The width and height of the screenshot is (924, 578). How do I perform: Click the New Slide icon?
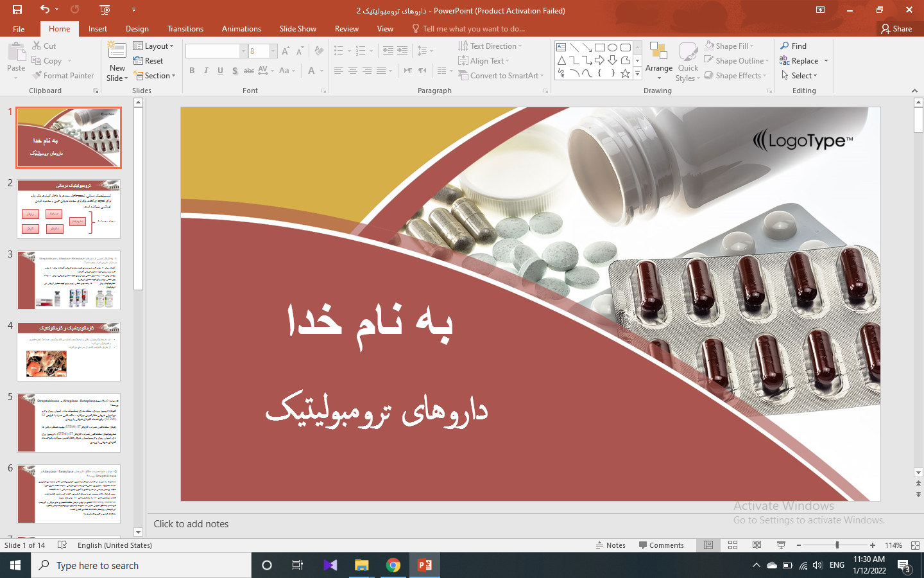click(x=117, y=51)
